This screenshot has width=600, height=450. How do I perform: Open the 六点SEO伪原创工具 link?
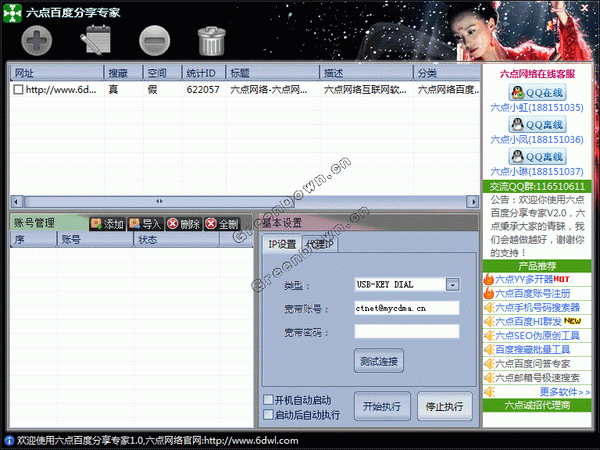[x=537, y=336]
